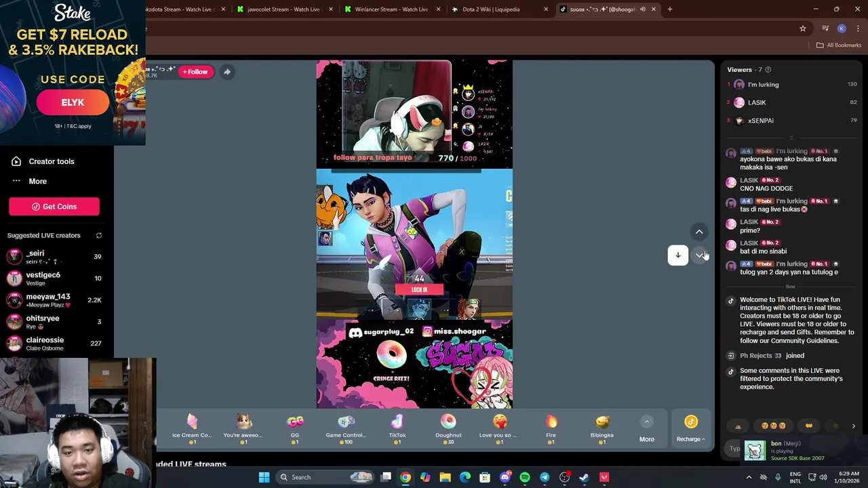Viewport: 868px width, 488px height.
Task: Send the Love you so much gift
Action: 499,430
